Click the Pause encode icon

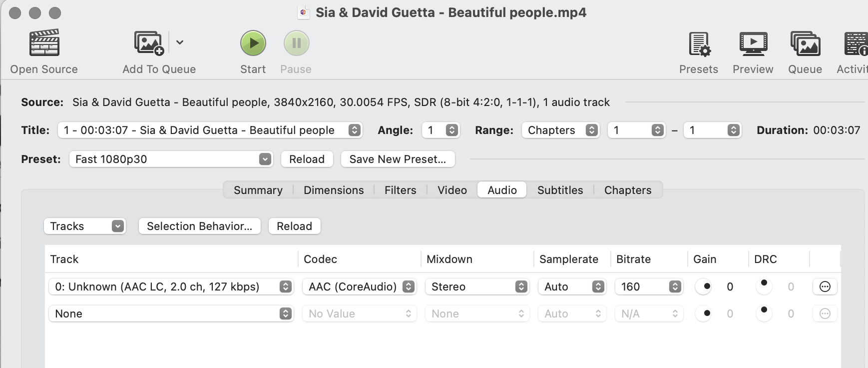point(296,43)
